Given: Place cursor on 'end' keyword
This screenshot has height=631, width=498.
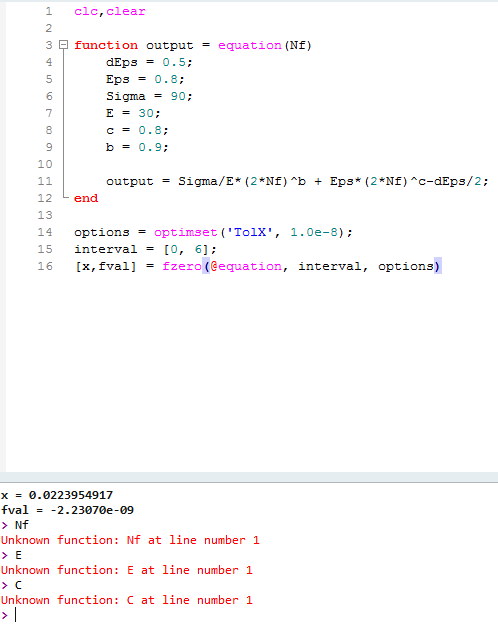Looking at the screenshot, I should pos(86,198).
